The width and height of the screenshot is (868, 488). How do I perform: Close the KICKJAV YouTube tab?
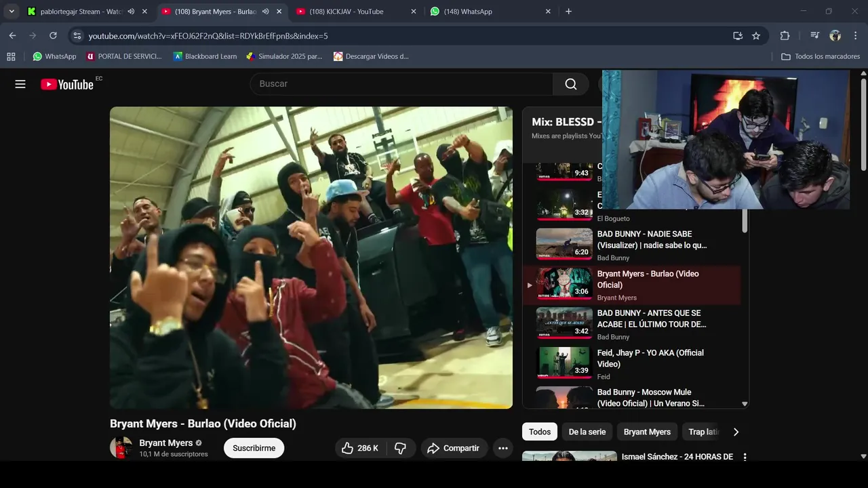(x=414, y=12)
